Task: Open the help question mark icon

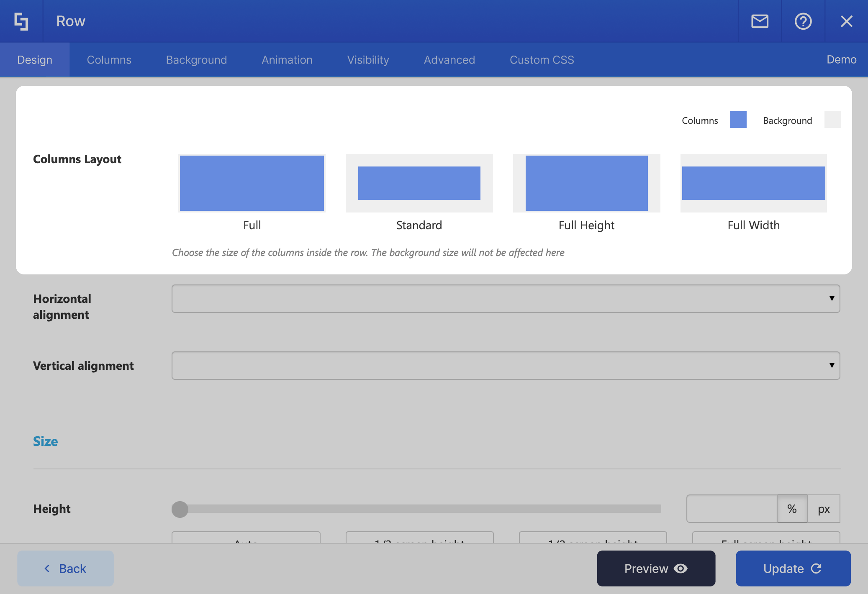Action: tap(803, 21)
